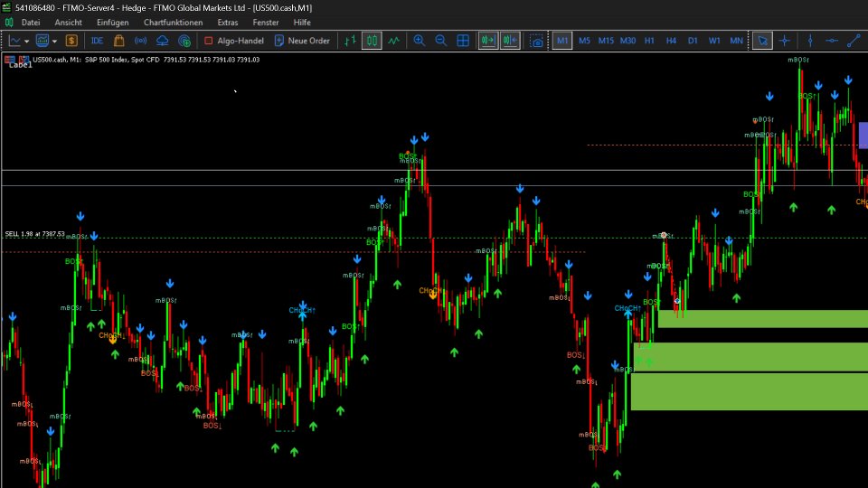Viewport: 868px width, 488px height.
Task: Expand the chart type dropdown arrow
Action: tap(26, 42)
